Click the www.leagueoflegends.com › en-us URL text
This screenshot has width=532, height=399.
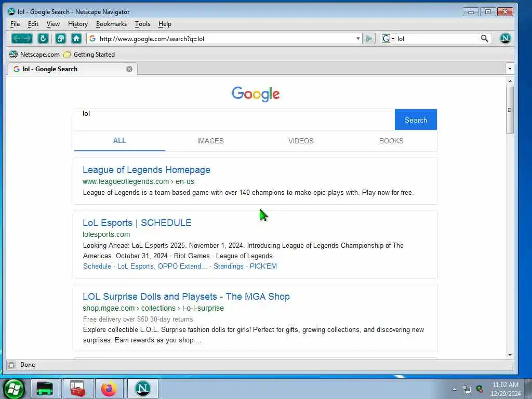(x=138, y=181)
